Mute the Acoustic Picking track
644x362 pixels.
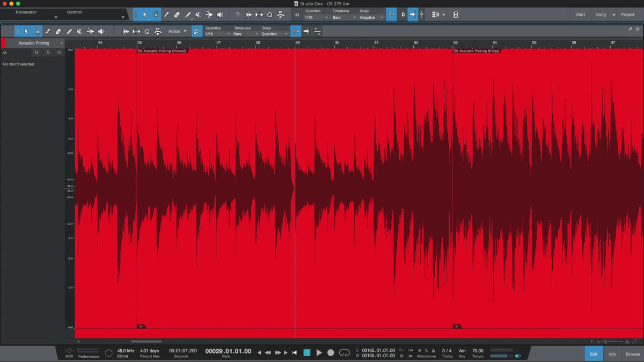(x=36, y=53)
